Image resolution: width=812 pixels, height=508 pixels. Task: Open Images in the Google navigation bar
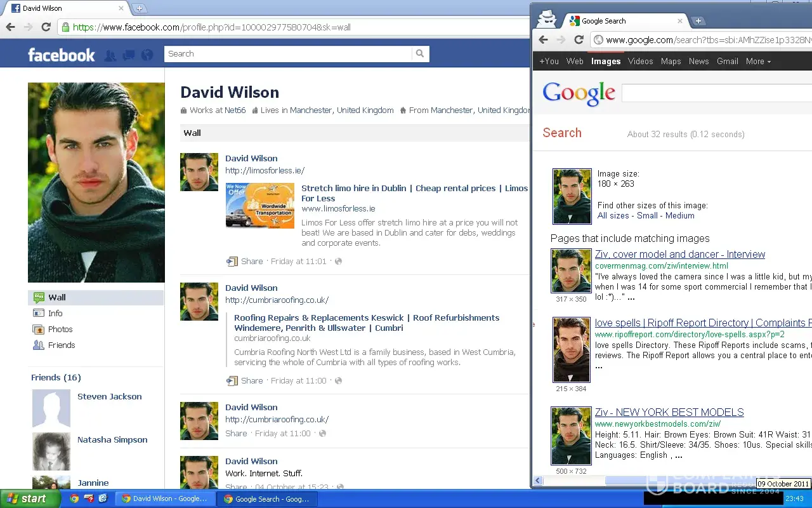pos(606,61)
